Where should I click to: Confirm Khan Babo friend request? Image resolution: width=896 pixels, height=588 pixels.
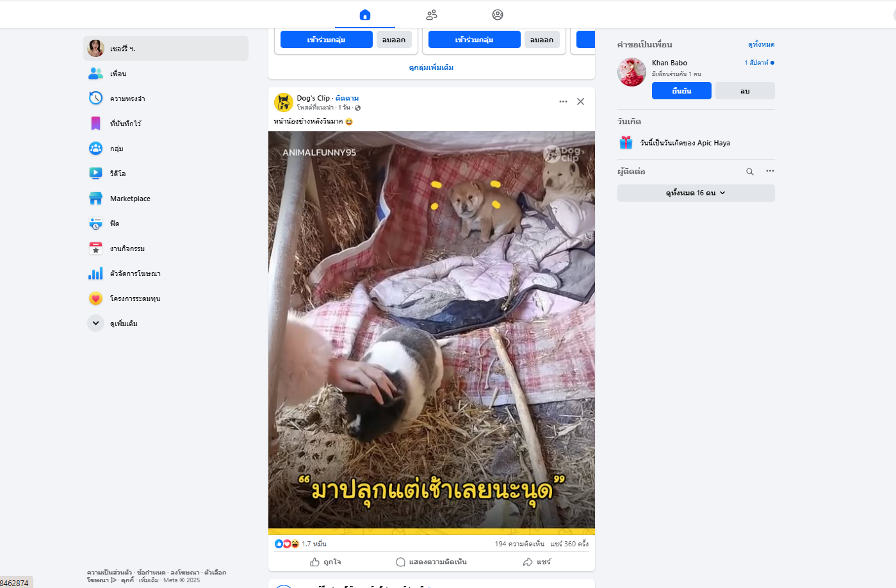(x=681, y=91)
